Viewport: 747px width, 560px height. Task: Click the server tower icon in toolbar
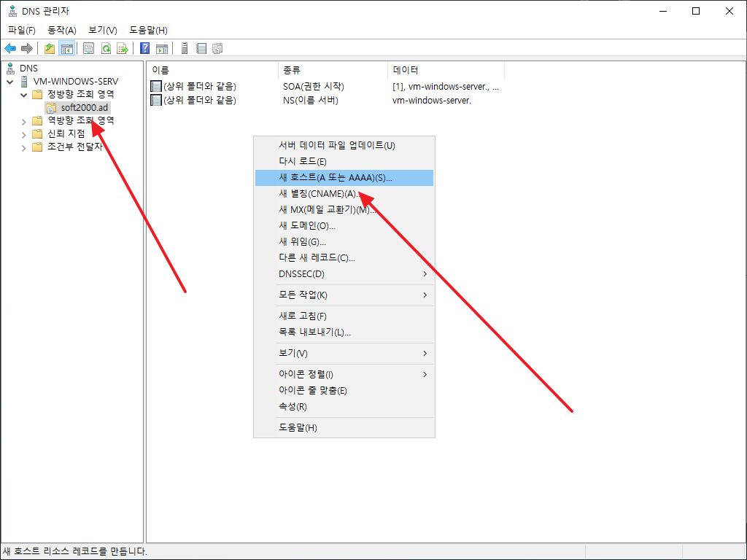tap(185, 49)
